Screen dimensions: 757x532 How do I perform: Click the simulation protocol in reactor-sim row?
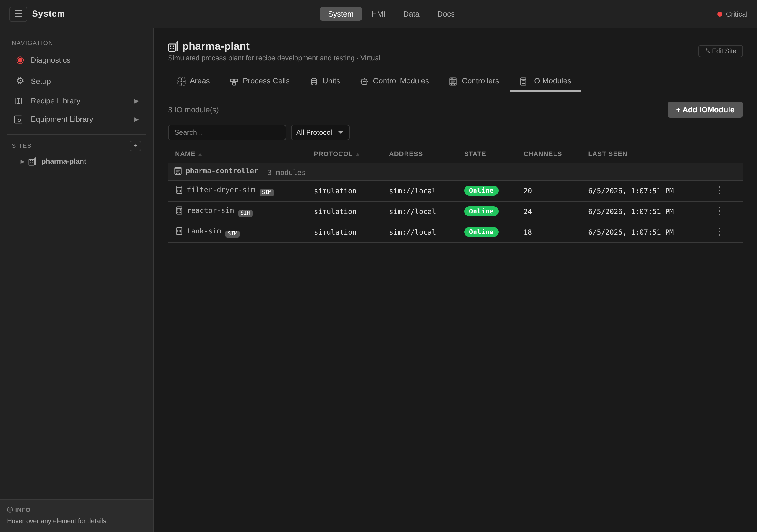tap(335, 212)
